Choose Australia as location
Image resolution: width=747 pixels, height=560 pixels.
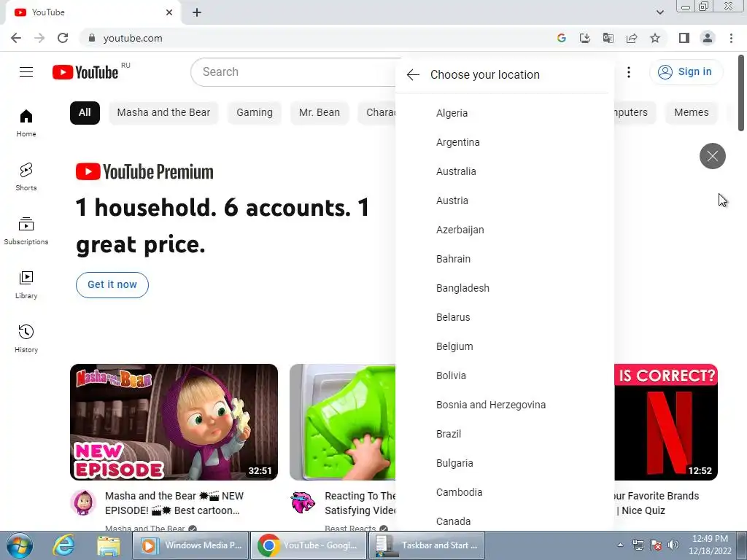(x=505, y=171)
